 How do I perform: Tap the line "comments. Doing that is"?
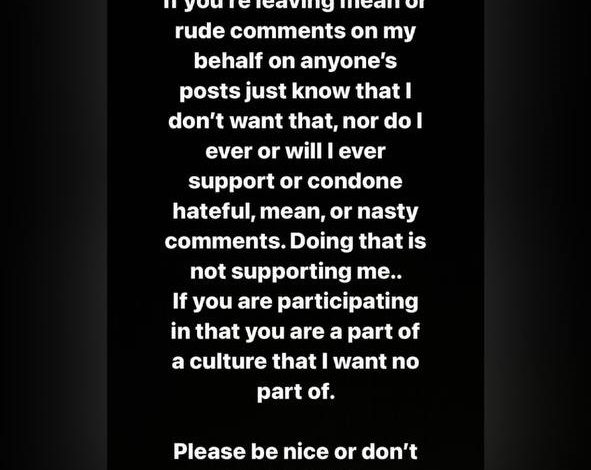tap(295, 242)
